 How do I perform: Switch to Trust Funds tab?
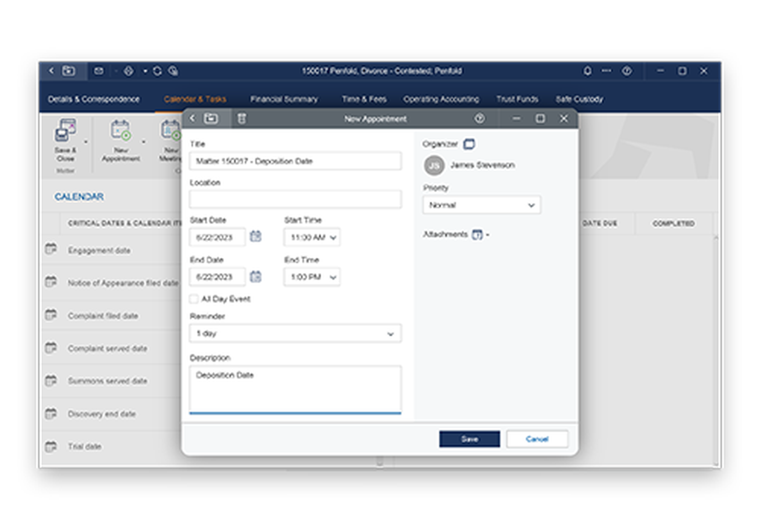click(x=517, y=99)
